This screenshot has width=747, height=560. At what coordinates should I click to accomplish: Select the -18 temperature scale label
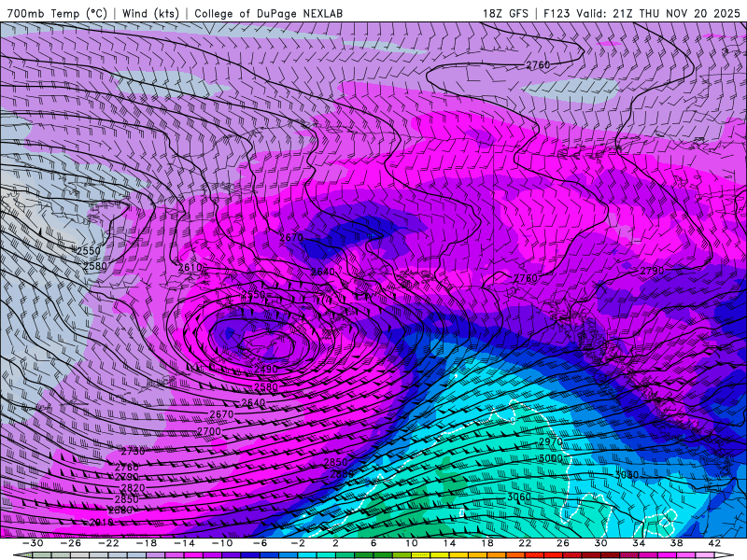tap(147, 543)
